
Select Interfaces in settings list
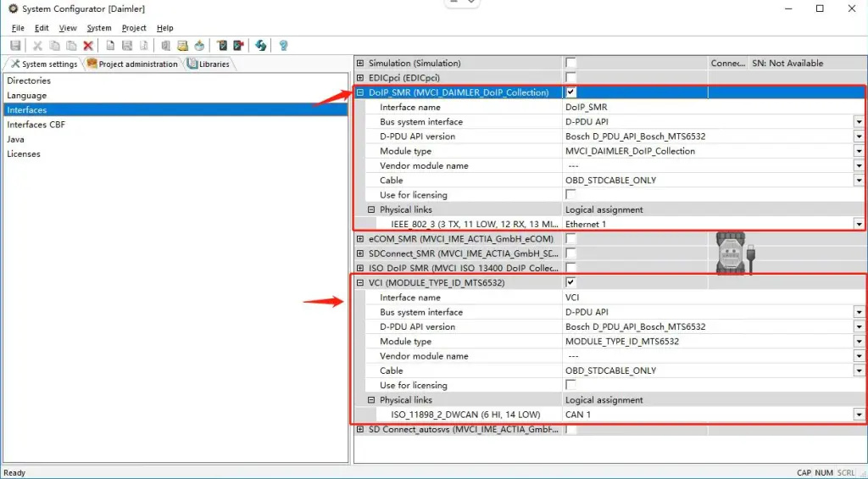[175, 109]
